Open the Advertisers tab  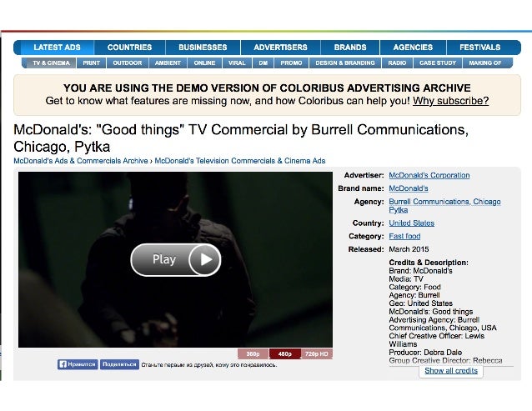click(x=280, y=48)
